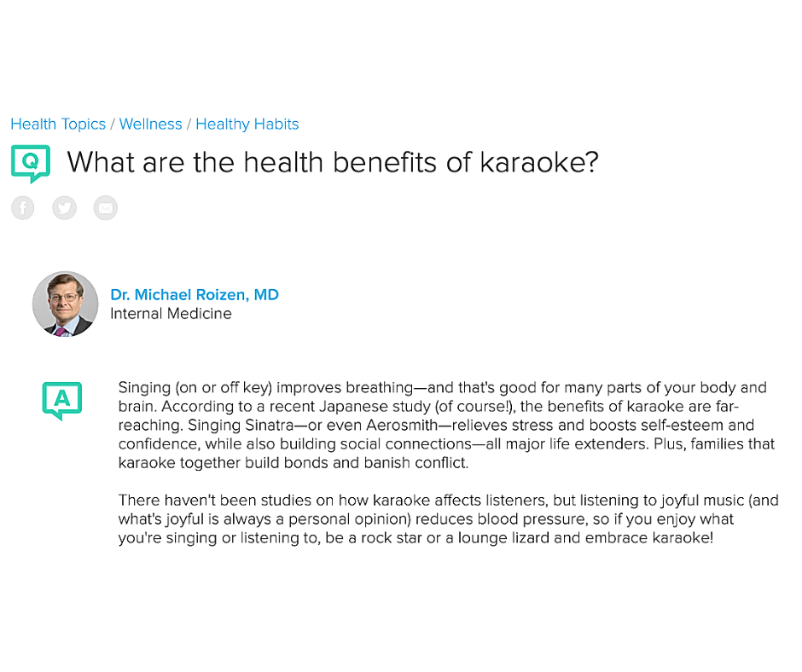The image size is (802, 672).
Task: Click the karaoke health benefits question heading
Action: pos(333,163)
